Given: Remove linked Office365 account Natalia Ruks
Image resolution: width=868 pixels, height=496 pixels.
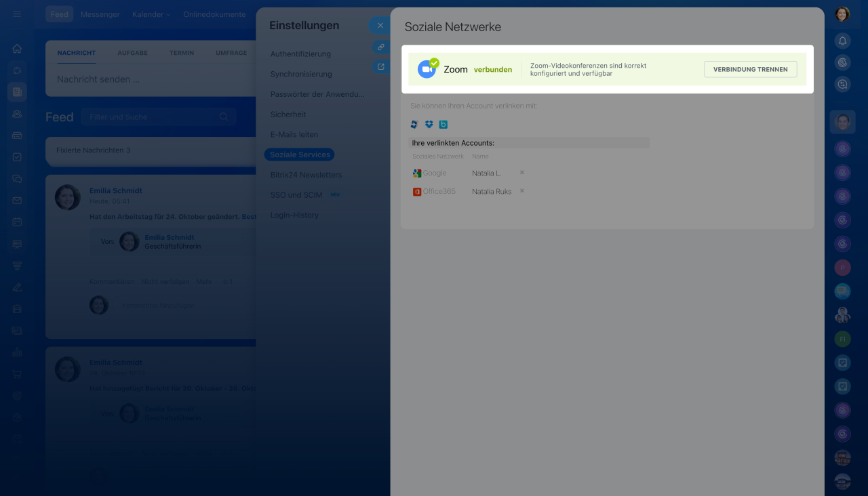Looking at the screenshot, I should point(522,191).
